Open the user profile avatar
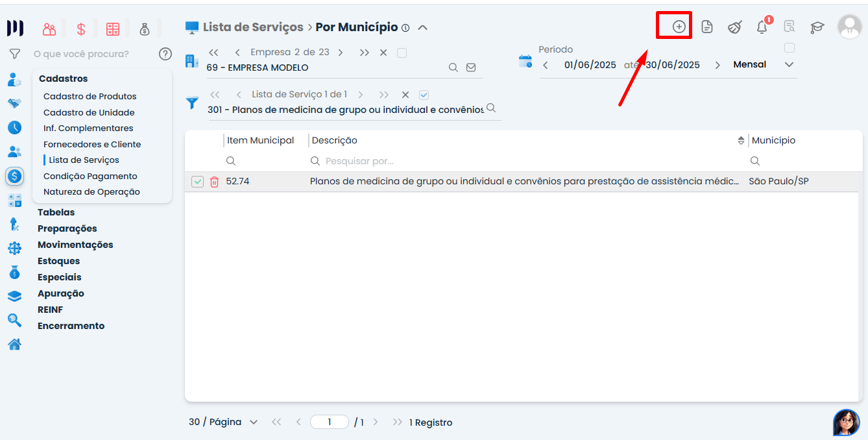Screen dimensions: 868x440 click(850, 27)
